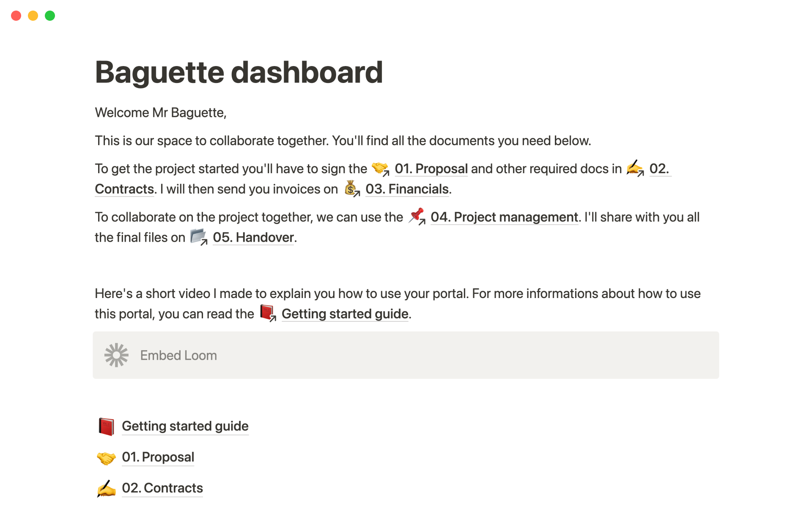Click the red book icon in the page list
812x508 pixels.
click(106, 426)
